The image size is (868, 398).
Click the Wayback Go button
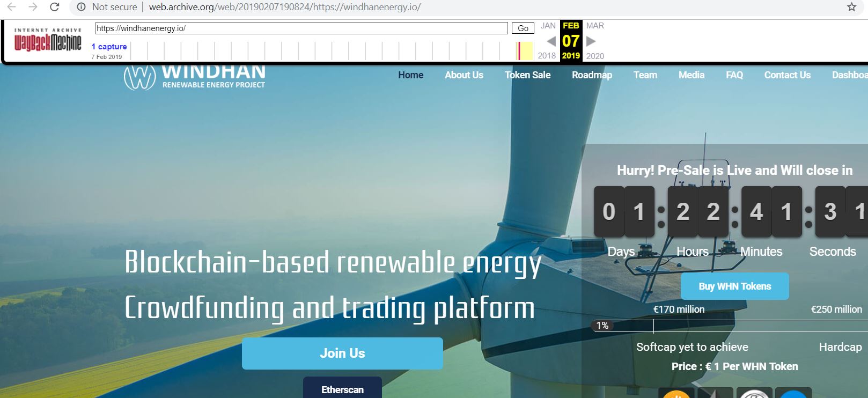[523, 28]
